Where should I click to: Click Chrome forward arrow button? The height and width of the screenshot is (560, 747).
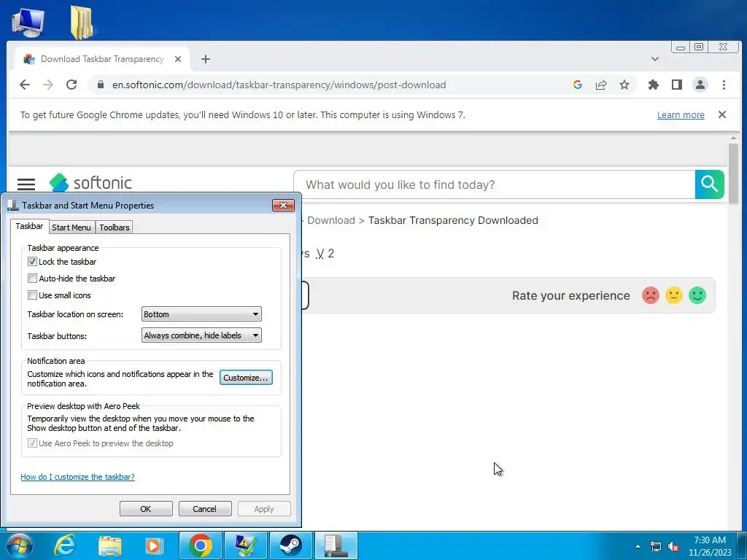[x=48, y=85]
